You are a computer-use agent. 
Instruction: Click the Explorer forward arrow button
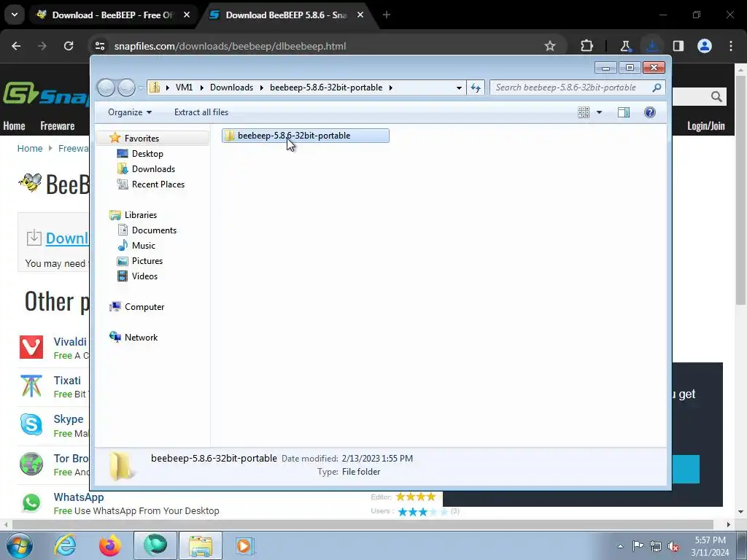pyautogui.click(x=126, y=87)
